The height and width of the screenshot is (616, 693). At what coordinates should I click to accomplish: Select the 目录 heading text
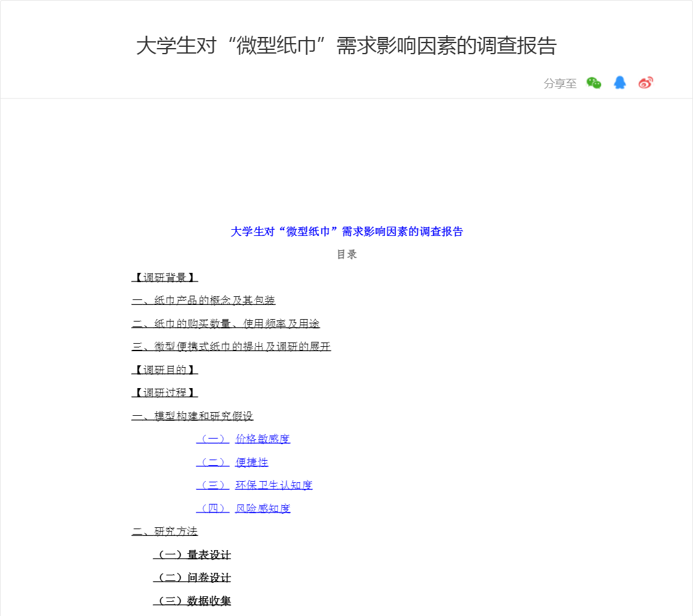point(346,254)
